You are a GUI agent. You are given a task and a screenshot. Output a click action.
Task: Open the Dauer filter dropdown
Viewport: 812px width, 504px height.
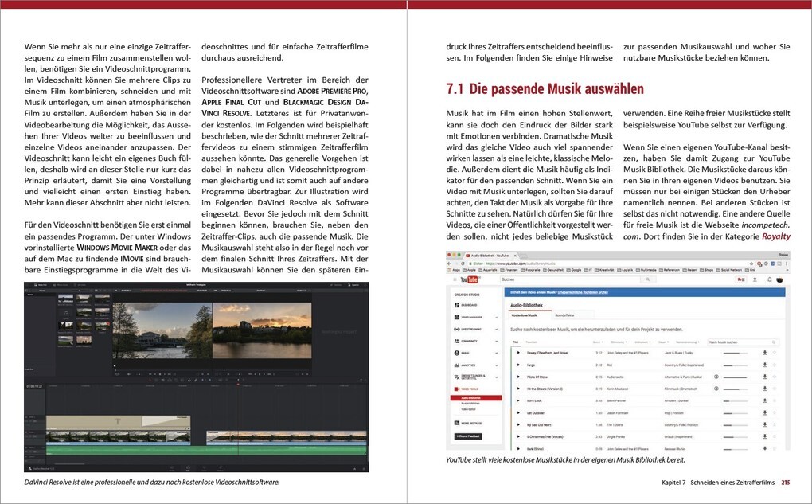point(663,342)
